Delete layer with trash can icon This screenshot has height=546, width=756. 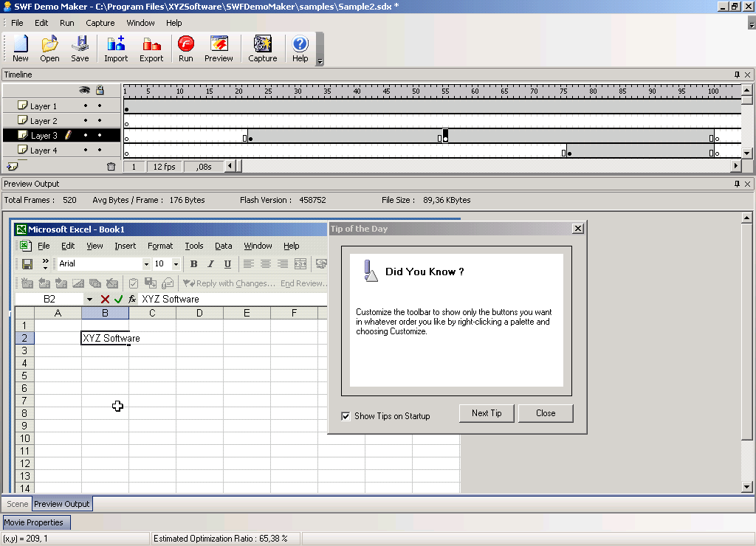click(x=111, y=166)
